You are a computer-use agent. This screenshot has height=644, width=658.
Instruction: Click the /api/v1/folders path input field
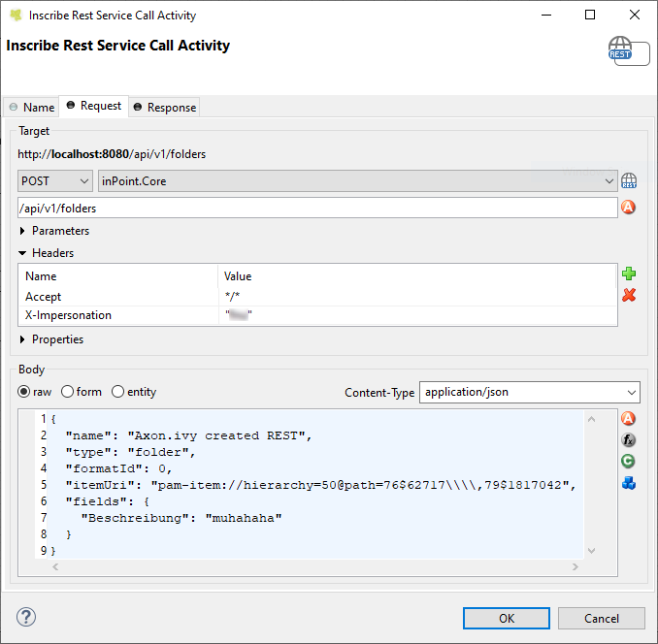pos(317,208)
